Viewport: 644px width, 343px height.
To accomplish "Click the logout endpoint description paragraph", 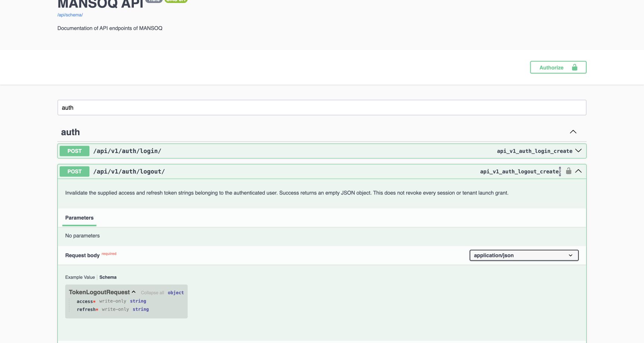I will pos(287,193).
